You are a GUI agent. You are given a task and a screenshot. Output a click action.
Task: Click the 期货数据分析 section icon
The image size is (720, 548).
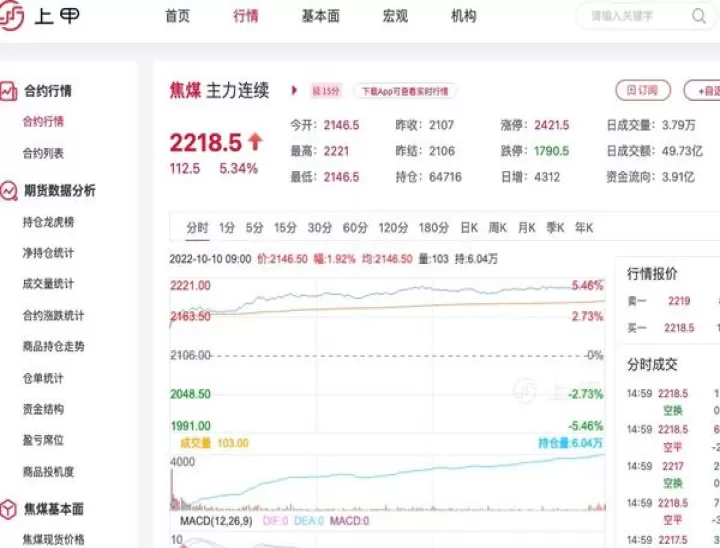coord(8,190)
